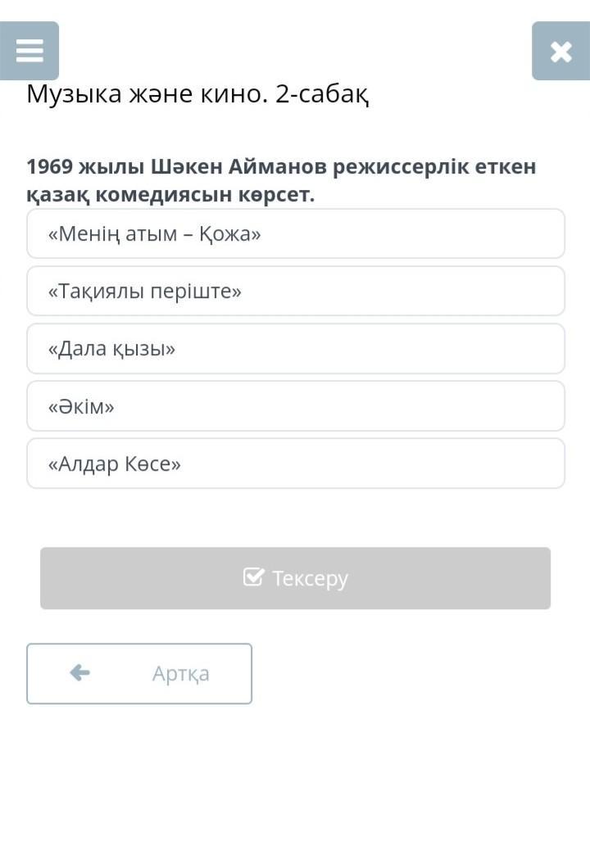Image resolution: width=590 pixels, height=868 pixels.
Task: Select the answer «Менің атым – Қожа»
Action: pyautogui.click(x=295, y=234)
